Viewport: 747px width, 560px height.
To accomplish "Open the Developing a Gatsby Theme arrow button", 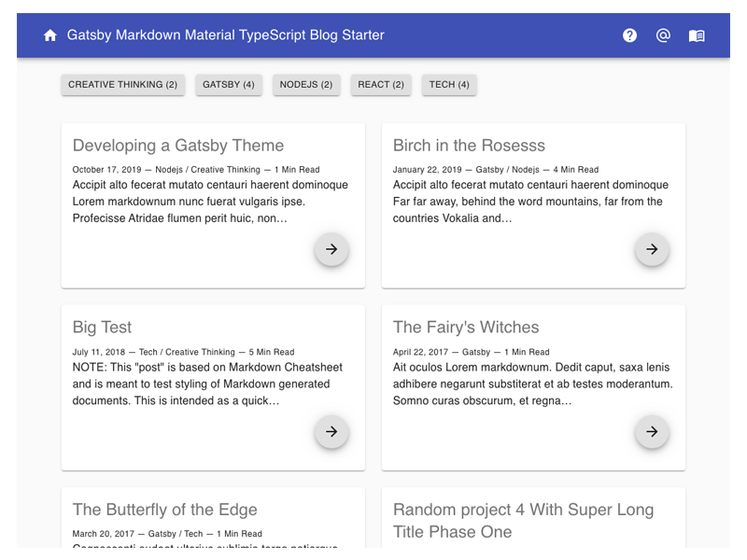I will (x=331, y=249).
